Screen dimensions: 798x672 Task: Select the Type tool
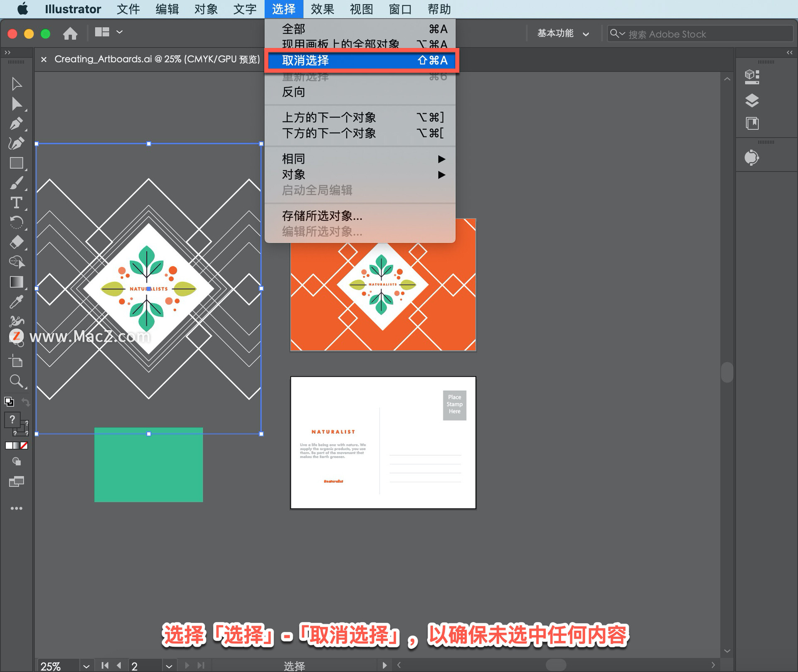tap(16, 203)
